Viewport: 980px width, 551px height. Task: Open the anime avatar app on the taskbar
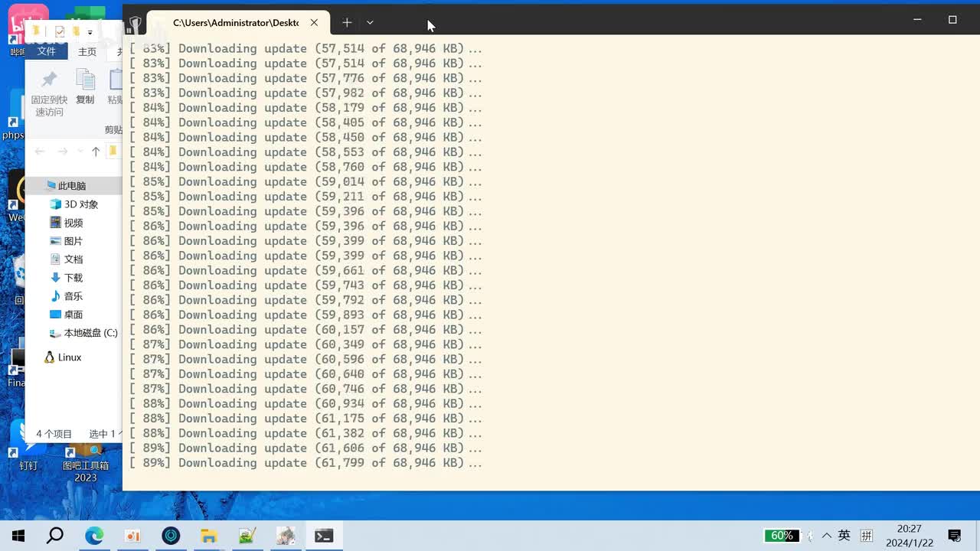286,536
